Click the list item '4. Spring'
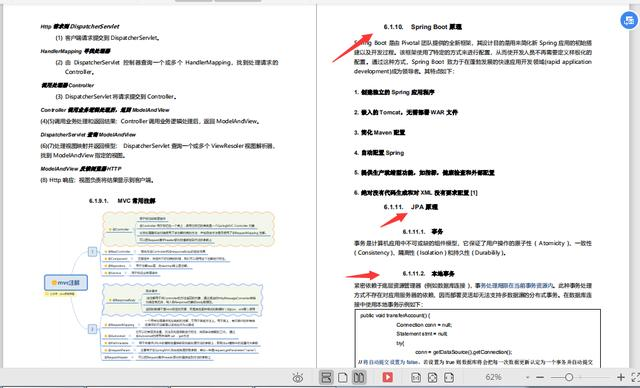640x388 pixels. (x=379, y=153)
